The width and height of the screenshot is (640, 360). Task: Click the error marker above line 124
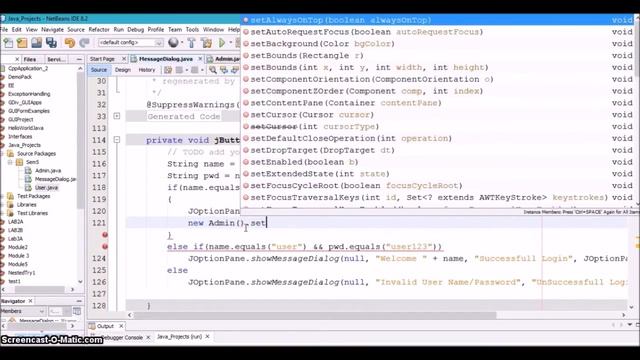tap(105, 247)
